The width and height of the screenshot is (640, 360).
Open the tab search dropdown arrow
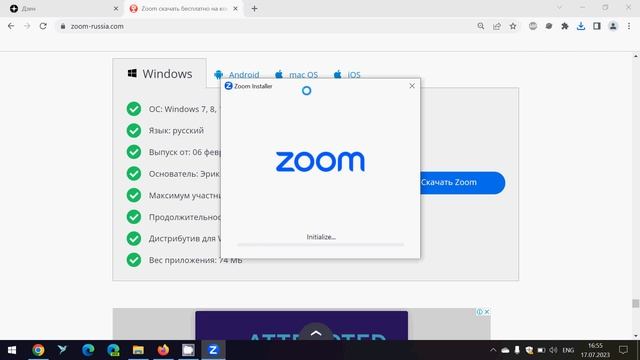pos(559,7)
